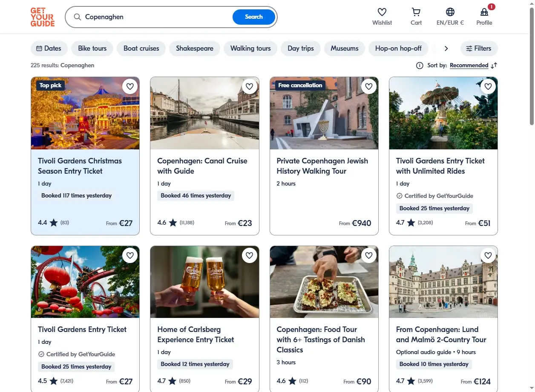Wishlist the Home of Carlsberg Experience
The height and width of the screenshot is (392, 535).
[250, 255]
